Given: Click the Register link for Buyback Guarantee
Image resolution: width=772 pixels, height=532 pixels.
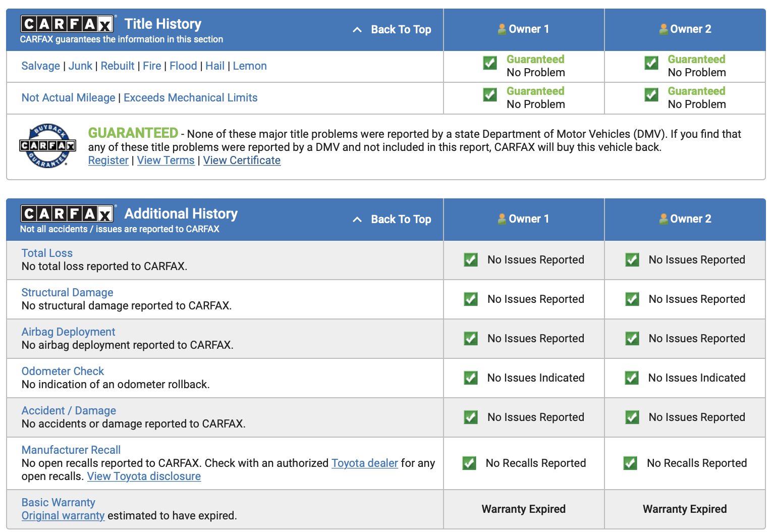Looking at the screenshot, I should pyautogui.click(x=108, y=161).
